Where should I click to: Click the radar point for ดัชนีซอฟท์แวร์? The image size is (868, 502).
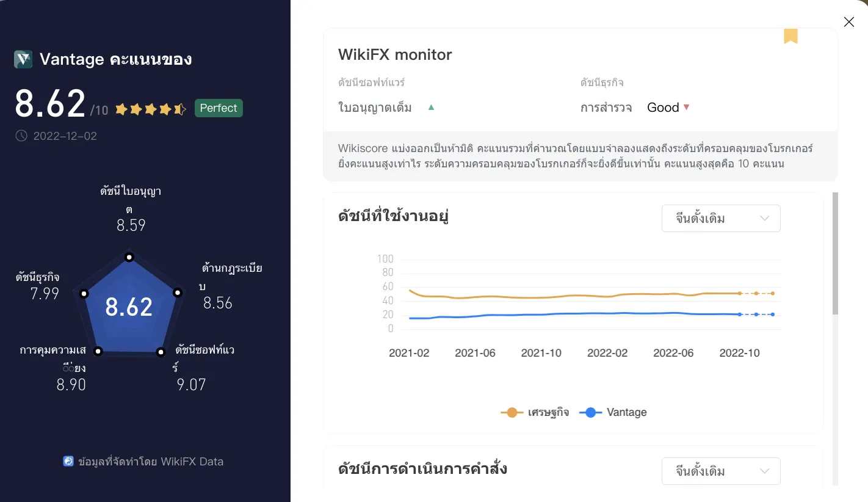[x=161, y=352]
